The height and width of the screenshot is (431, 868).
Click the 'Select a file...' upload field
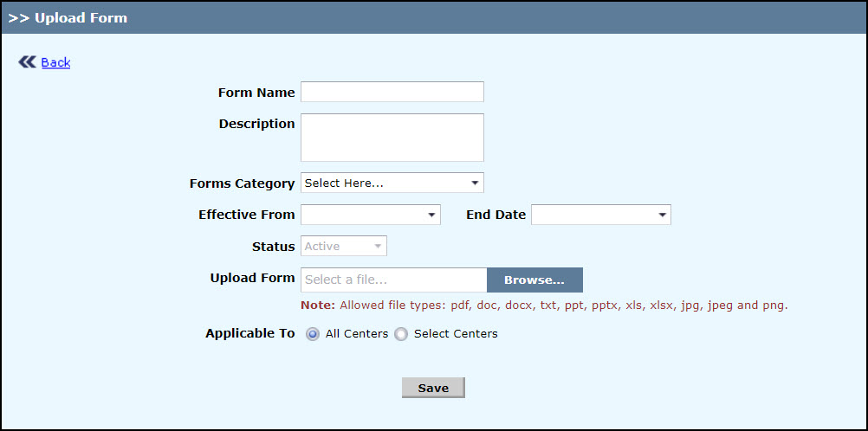393,280
